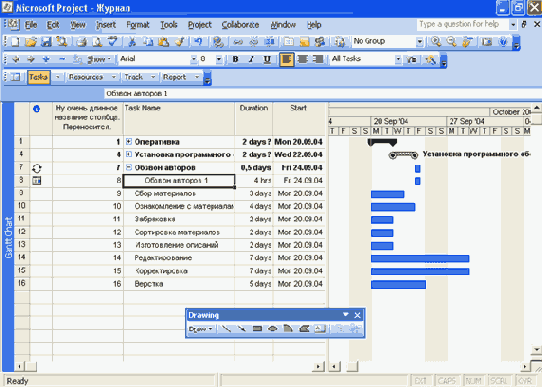Select the Arrow tool in Drawing toolbar
The height and width of the screenshot is (387, 542).
pos(242,329)
